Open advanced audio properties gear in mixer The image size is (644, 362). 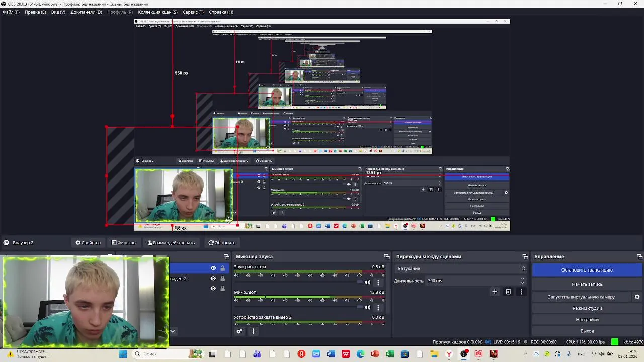tap(239, 331)
